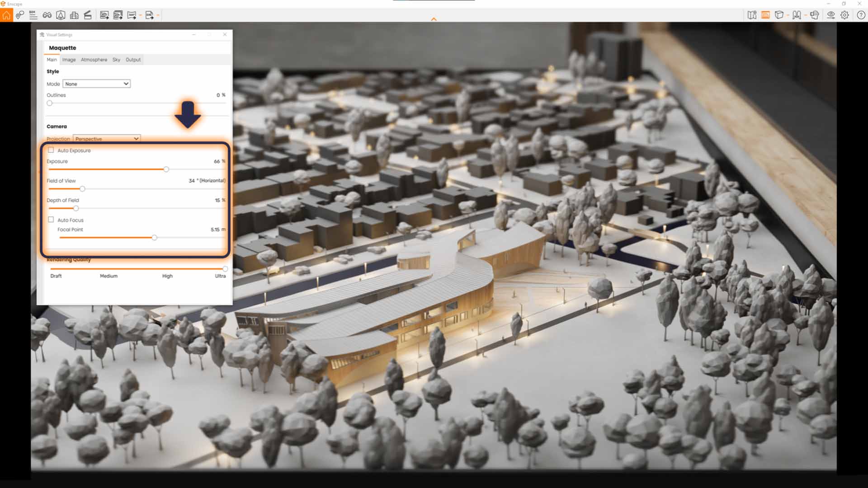Open the Mini Map icon
Viewport: 868px width, 488px height.
[x=752, y=15]
